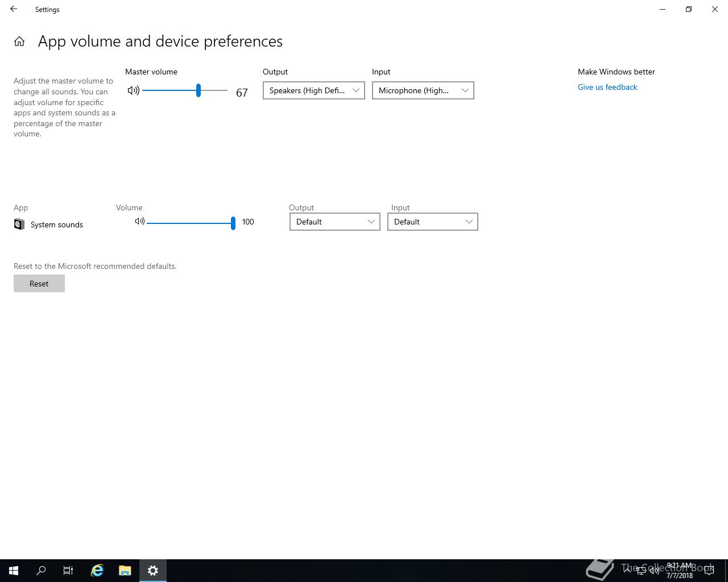Open File Explorer from the taskbar

(x=125, y=571)
